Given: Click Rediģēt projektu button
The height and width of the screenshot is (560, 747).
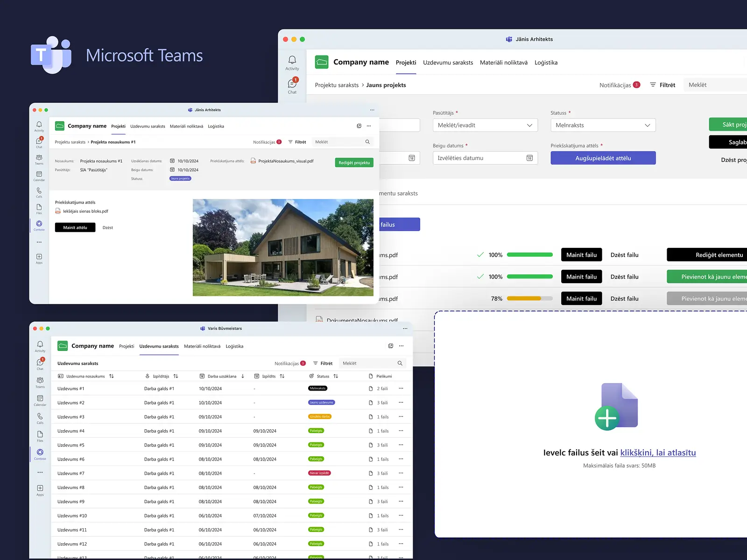Looking at the screenshot, I should coord(354,162).
